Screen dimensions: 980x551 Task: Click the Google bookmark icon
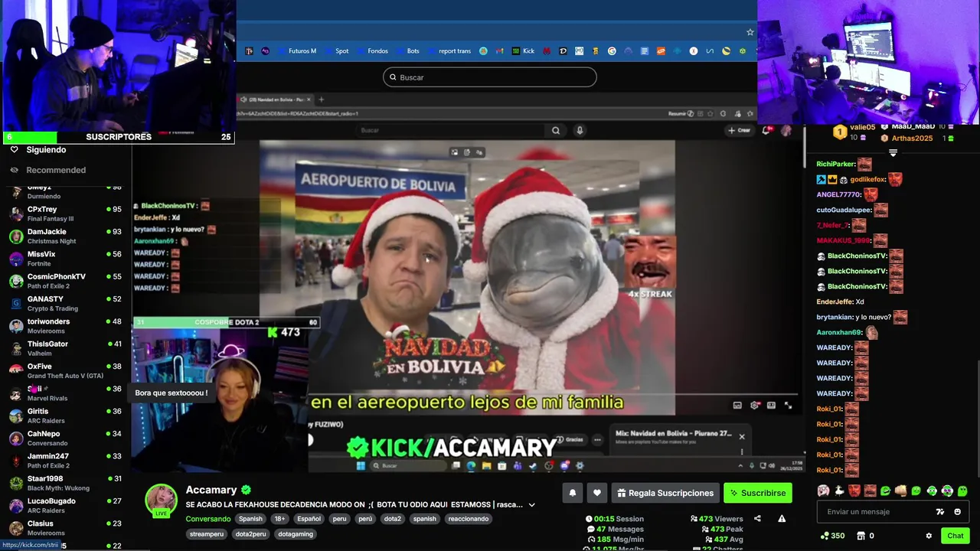point(612,51)
